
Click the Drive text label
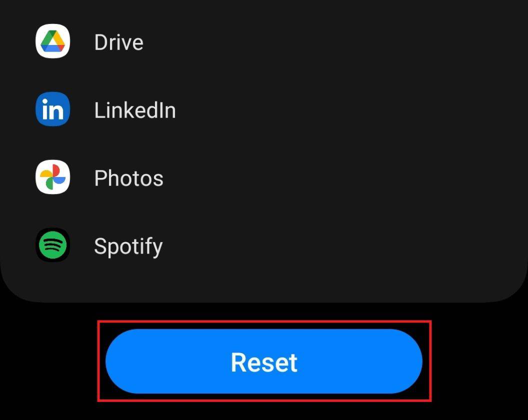[x=118, y=41]
